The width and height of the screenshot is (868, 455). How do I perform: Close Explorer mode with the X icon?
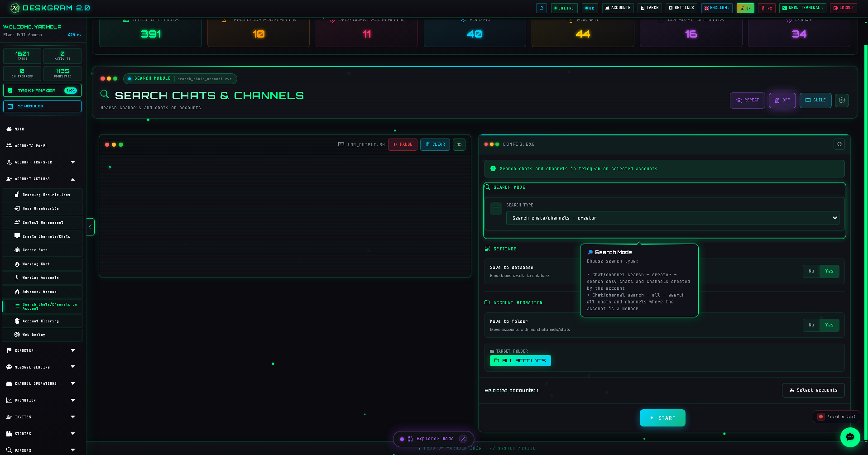(463, 439)
